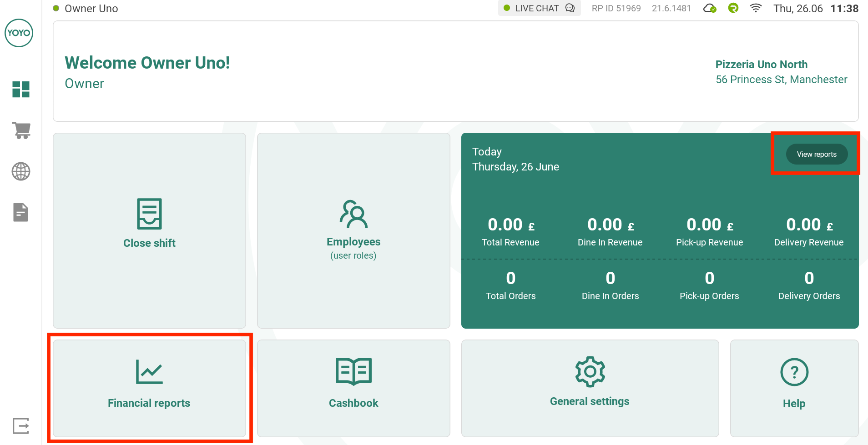Screen dimensions: 868x445
Task: Click the cloud sync status icon
Action: 710,8
